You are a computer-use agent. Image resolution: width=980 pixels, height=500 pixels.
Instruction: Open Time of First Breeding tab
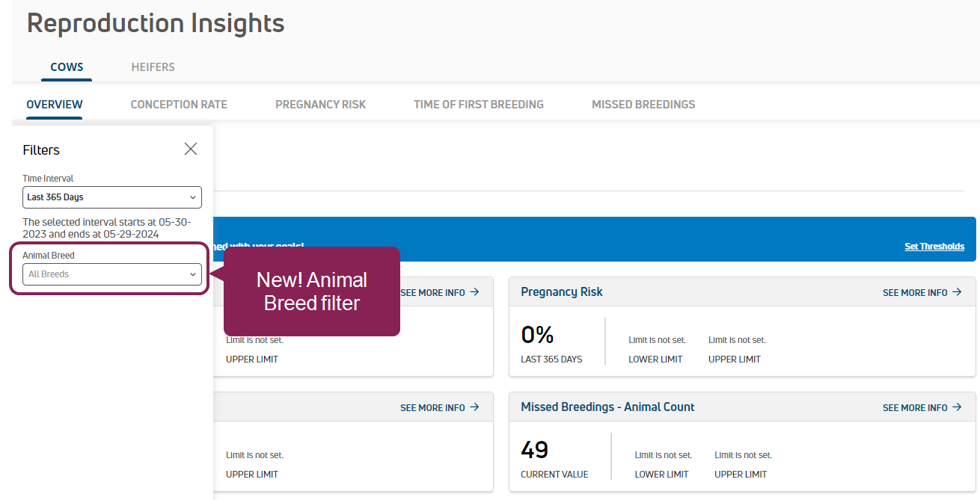[x=479, y=105]
